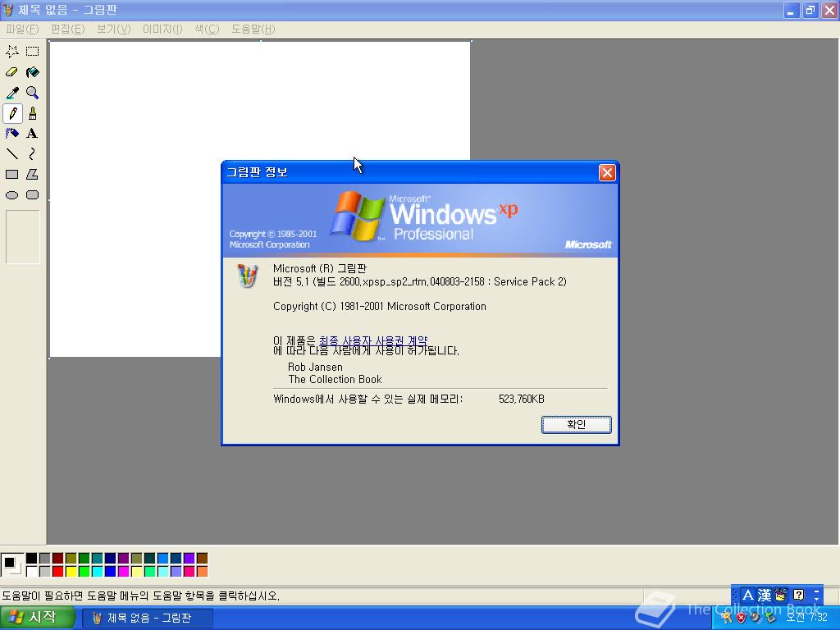This screenshot has height=630, width=840.
Task: Click the Paint icon in the About dialog
Action: 247,276
